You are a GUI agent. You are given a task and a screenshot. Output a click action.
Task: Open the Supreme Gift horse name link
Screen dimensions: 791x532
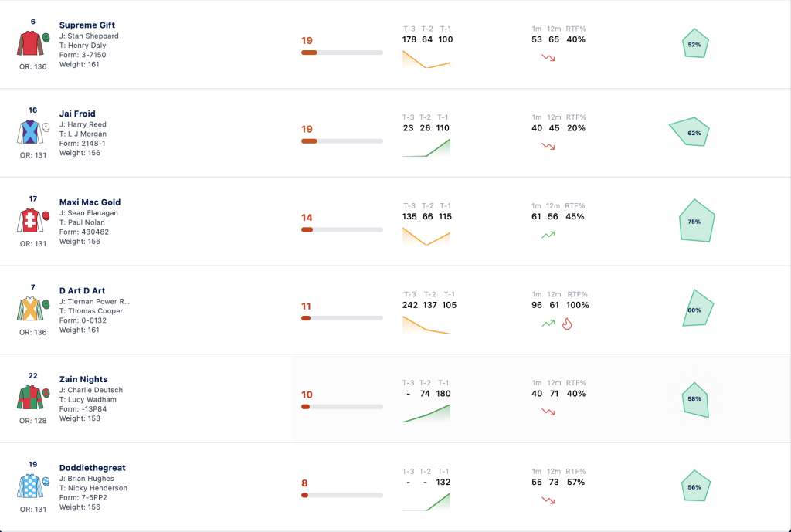tap(87, 25)
